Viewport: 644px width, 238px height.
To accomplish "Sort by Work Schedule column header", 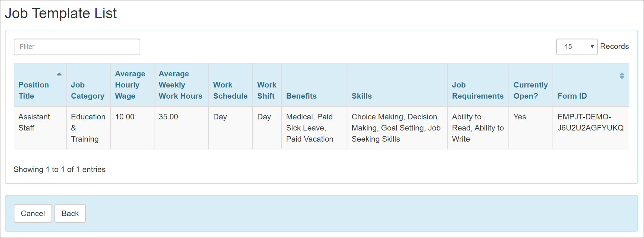I will (230, 90).
